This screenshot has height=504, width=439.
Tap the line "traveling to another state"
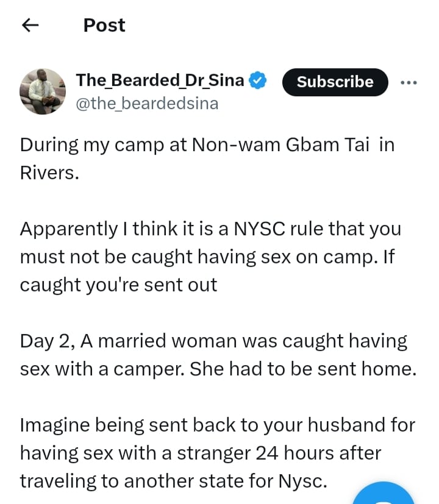tap(174, 481)
